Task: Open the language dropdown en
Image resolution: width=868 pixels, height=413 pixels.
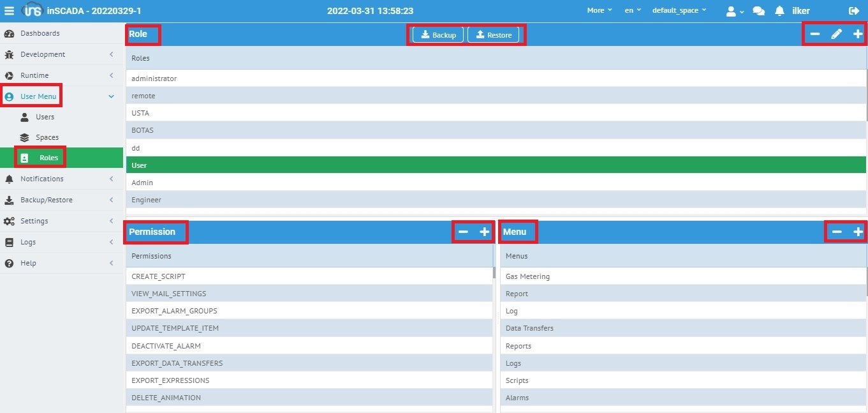Action: pyautogui.click(x=633, y=11)
